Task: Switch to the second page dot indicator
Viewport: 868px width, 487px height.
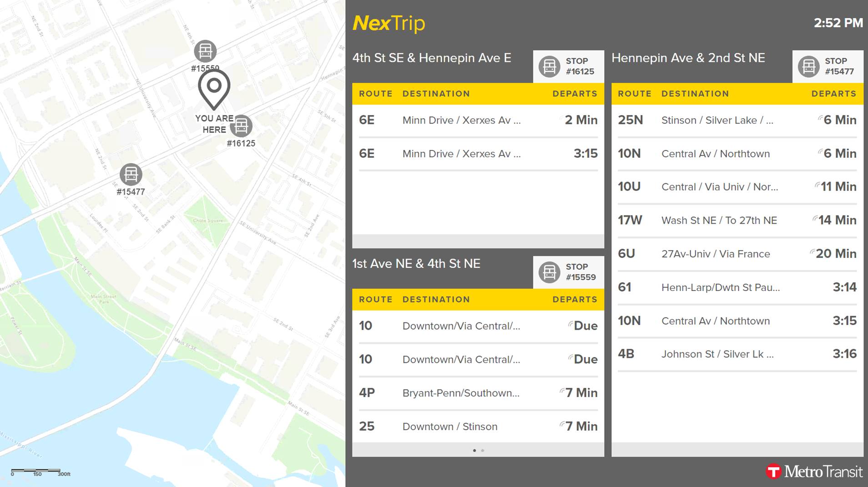Action: tap(483, 451)
